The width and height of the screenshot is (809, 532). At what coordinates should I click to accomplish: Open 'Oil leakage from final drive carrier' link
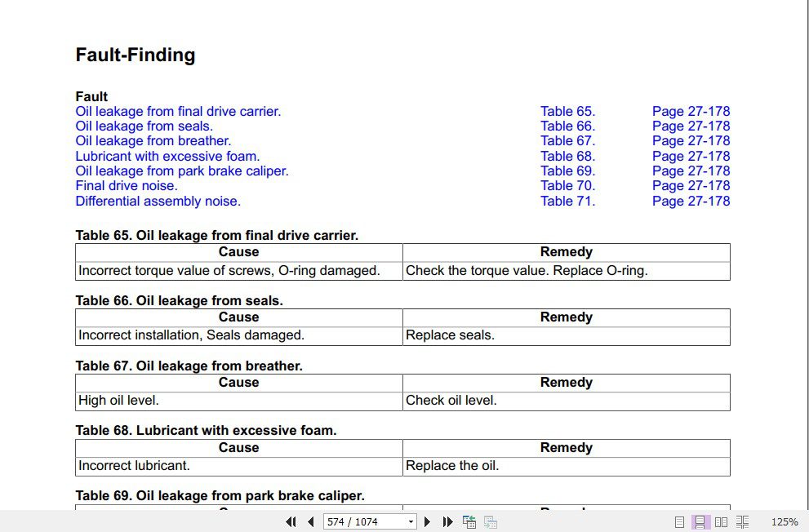click(178, 112)
